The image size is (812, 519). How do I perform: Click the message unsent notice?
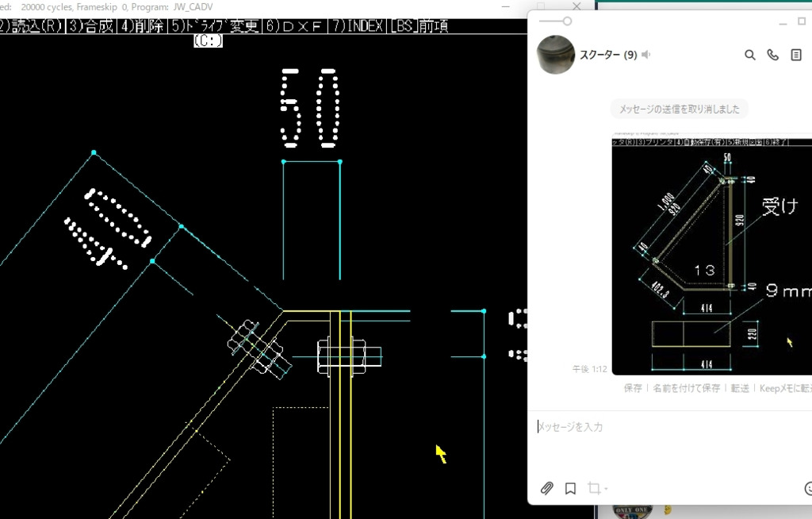coord(680,109)
